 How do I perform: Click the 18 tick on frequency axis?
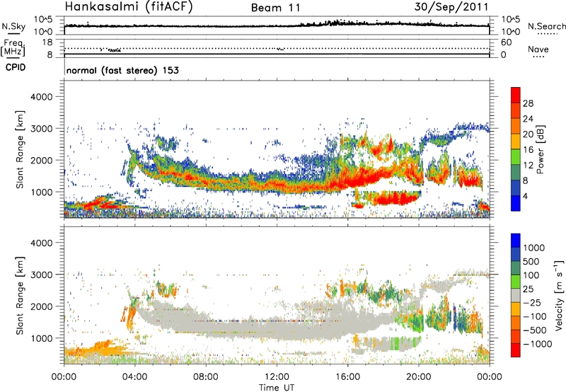[47, 42]
